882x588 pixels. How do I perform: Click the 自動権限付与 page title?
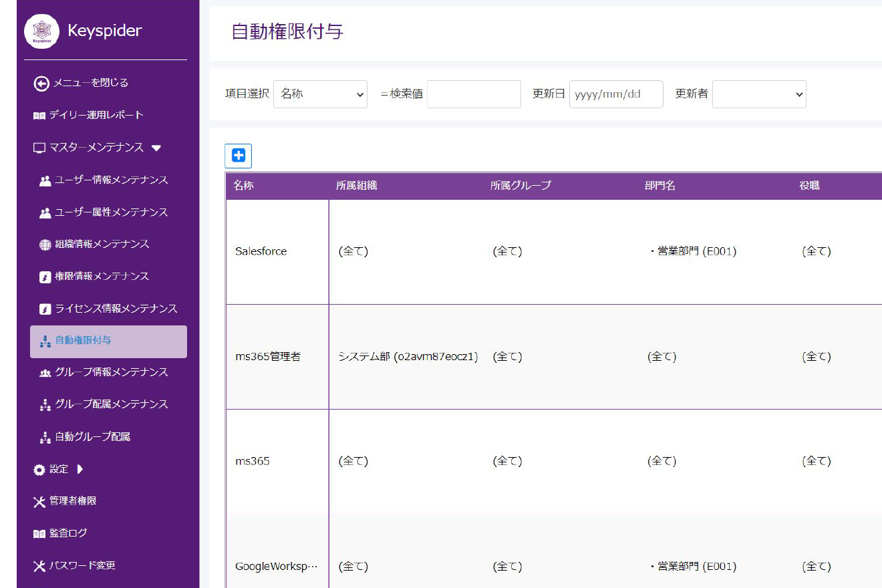tap(287, 31)
